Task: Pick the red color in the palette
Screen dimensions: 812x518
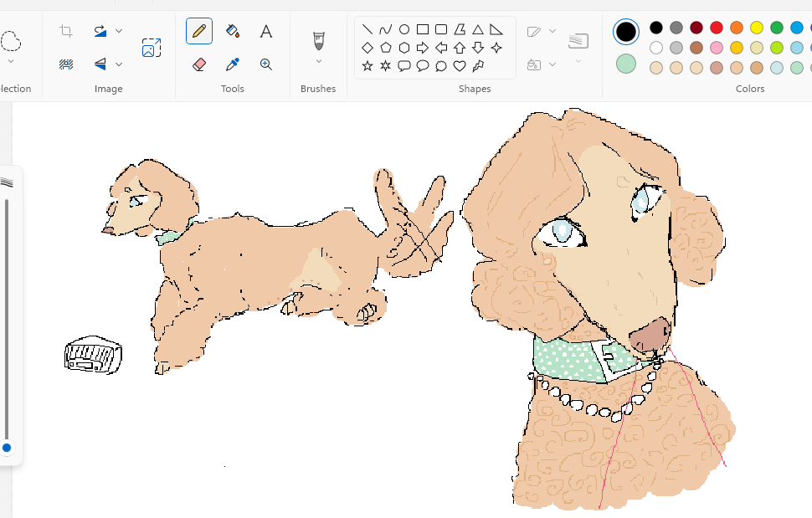Action: (717, 28)
